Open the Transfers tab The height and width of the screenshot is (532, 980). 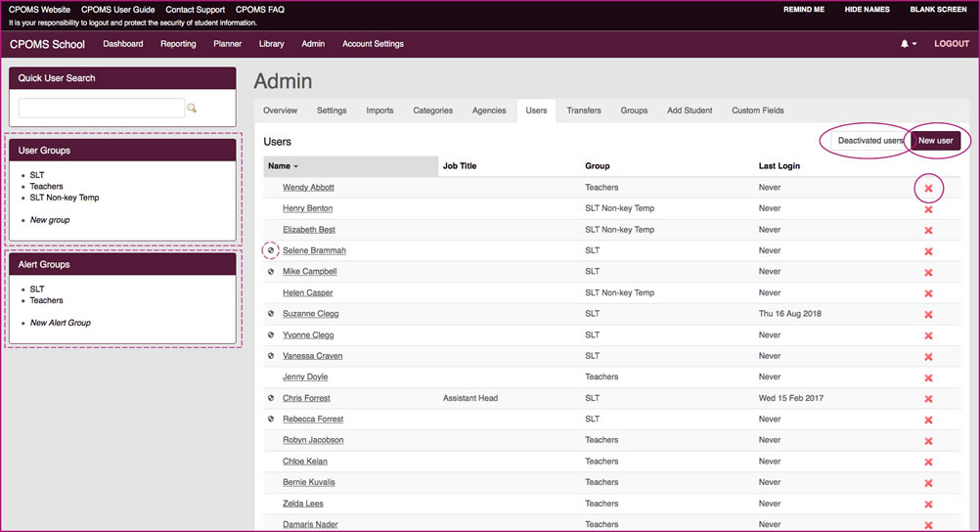(584, 111)
